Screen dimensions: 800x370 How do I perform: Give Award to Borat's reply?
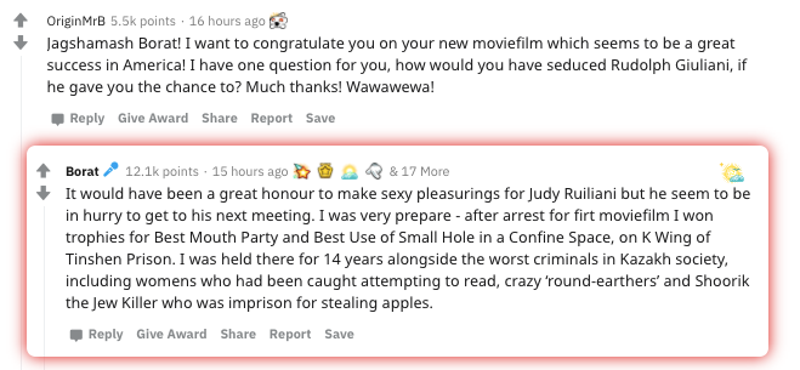point(171,334)
